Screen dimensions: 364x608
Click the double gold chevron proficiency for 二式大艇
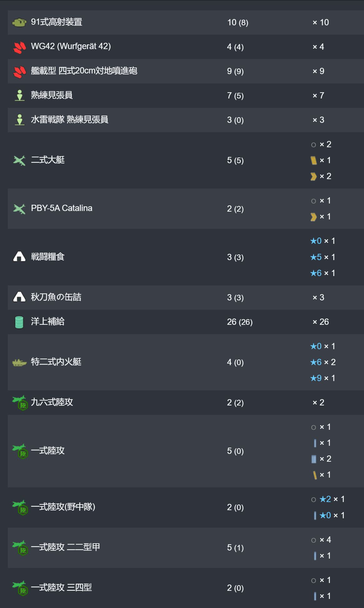313,177
